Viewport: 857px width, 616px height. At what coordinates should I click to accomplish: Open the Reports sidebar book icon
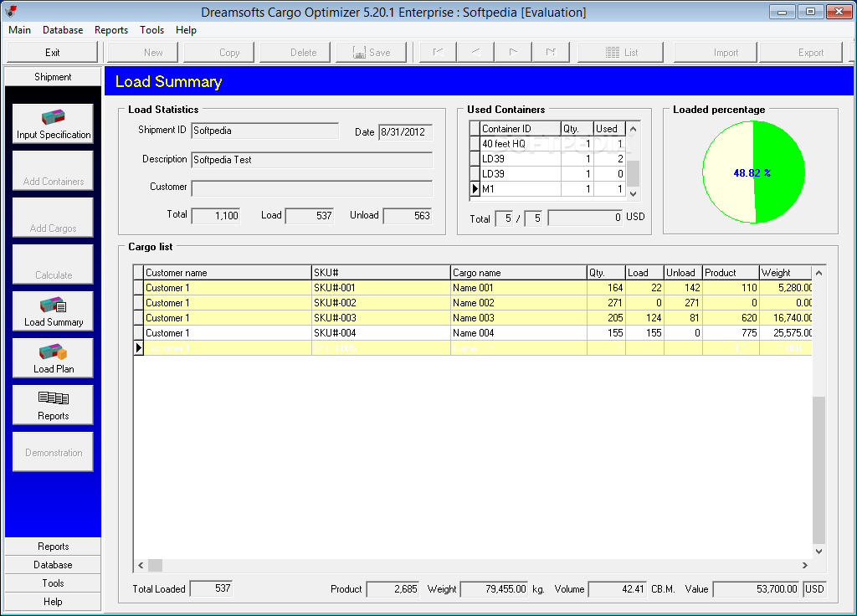(x=53, y=405)
